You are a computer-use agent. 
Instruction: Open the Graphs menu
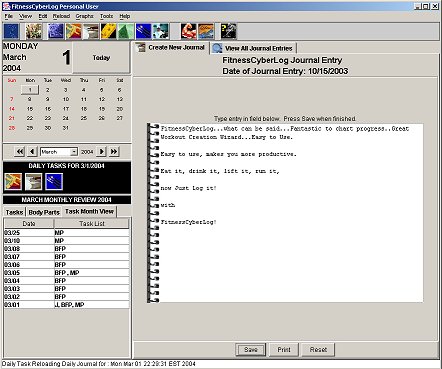click(x=84, y=16)
